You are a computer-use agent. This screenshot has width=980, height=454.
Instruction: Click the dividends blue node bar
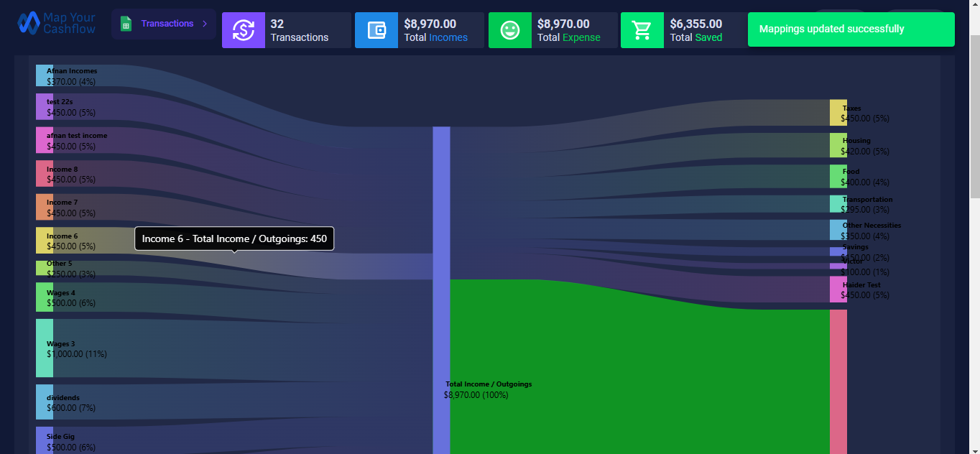(x=45, y=402)
